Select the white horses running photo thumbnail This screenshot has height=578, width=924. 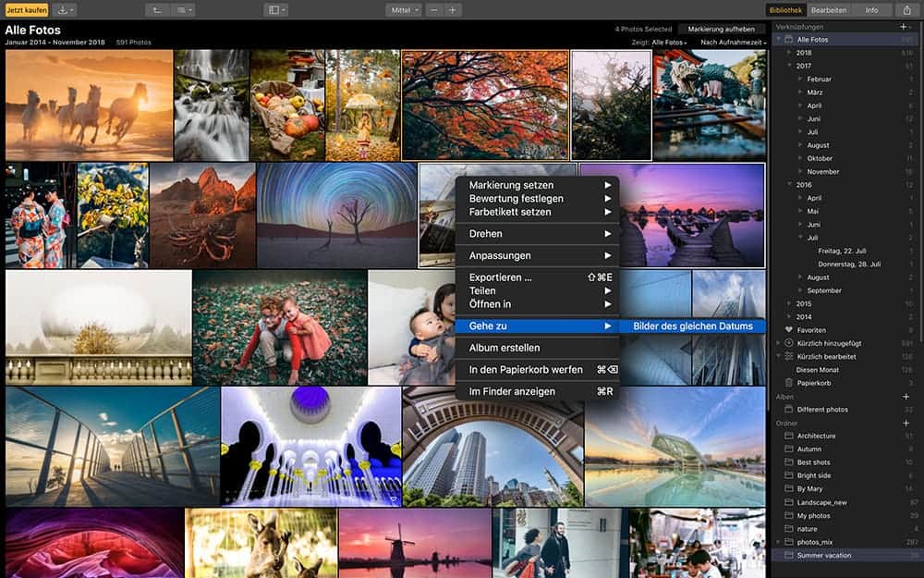click(89, 105)
